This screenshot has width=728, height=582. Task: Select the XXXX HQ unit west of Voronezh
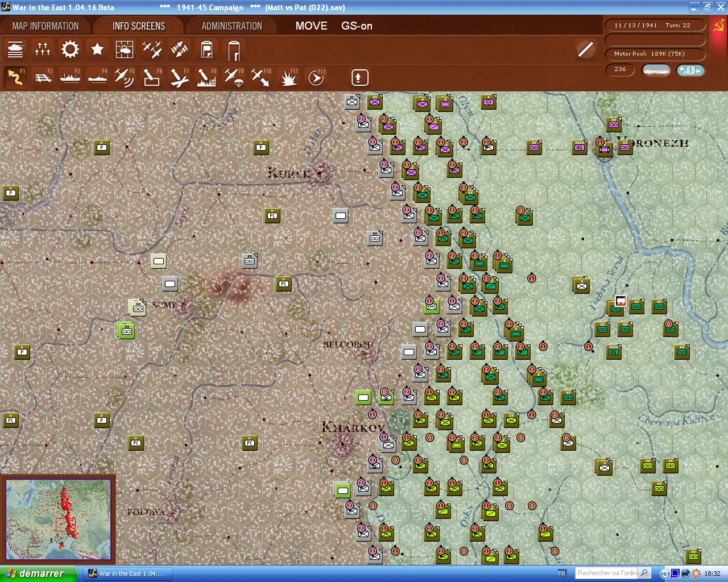[x=580, y=147]
